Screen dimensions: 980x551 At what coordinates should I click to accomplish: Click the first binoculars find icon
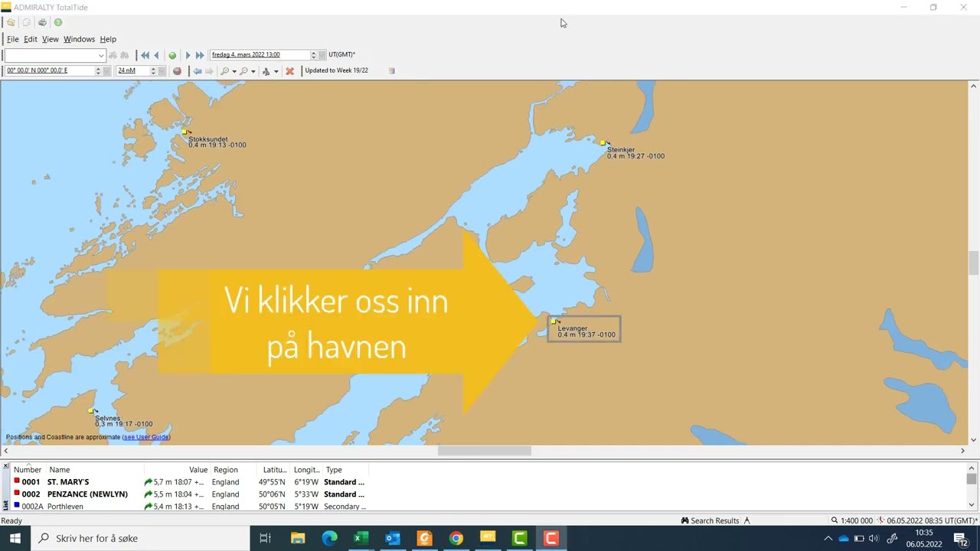pos(113,55)
